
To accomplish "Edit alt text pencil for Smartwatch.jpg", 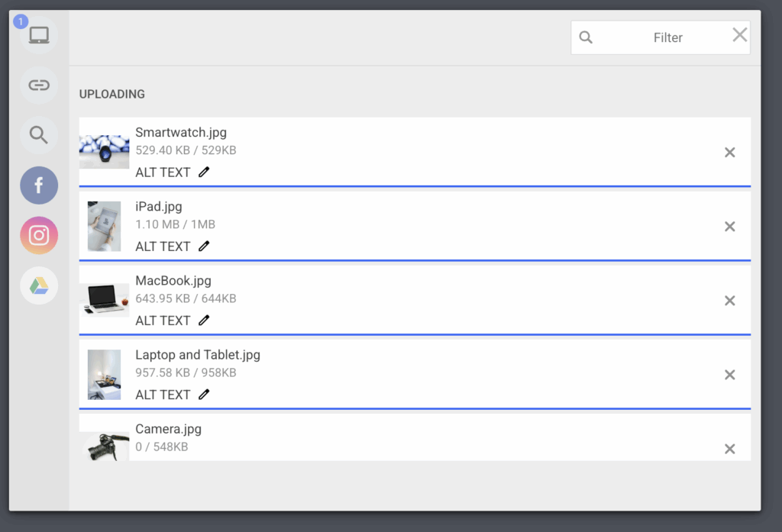I will pos(203,172).
